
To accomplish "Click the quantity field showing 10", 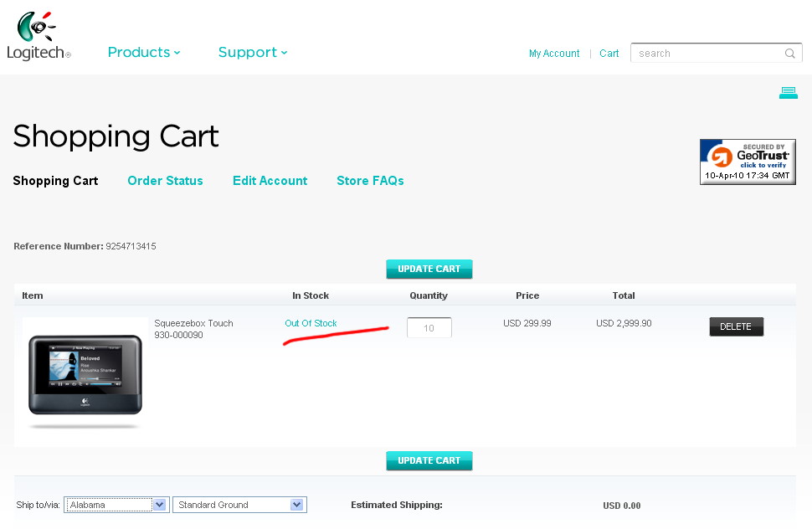I will [429, 327].
